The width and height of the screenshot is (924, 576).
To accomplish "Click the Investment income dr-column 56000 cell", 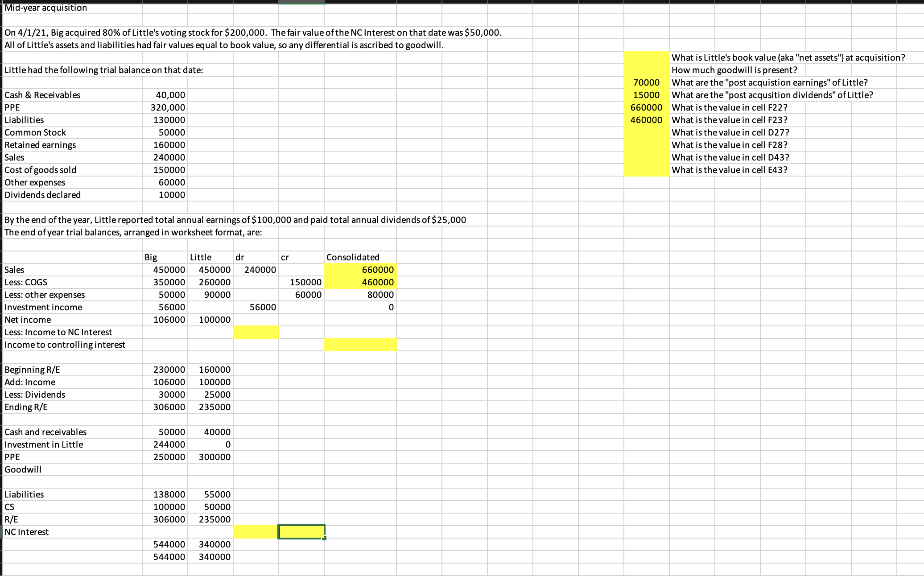I will [x=263, y=307].
